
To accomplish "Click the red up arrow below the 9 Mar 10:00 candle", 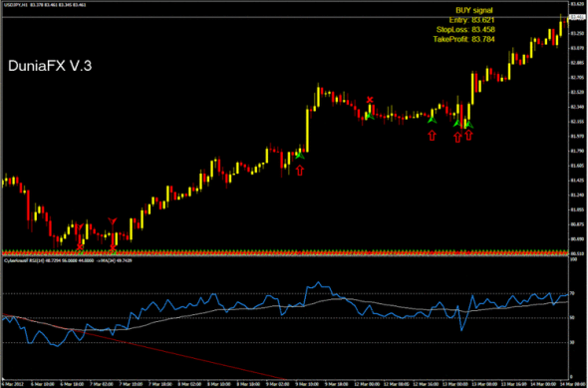I will coord(300,171).
